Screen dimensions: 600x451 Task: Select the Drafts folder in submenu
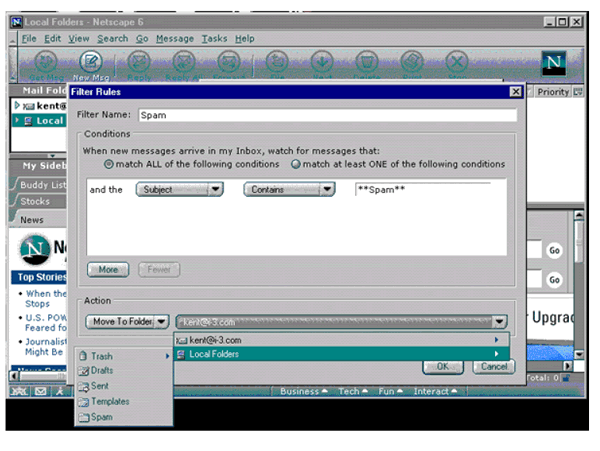[x=124, y=371]
